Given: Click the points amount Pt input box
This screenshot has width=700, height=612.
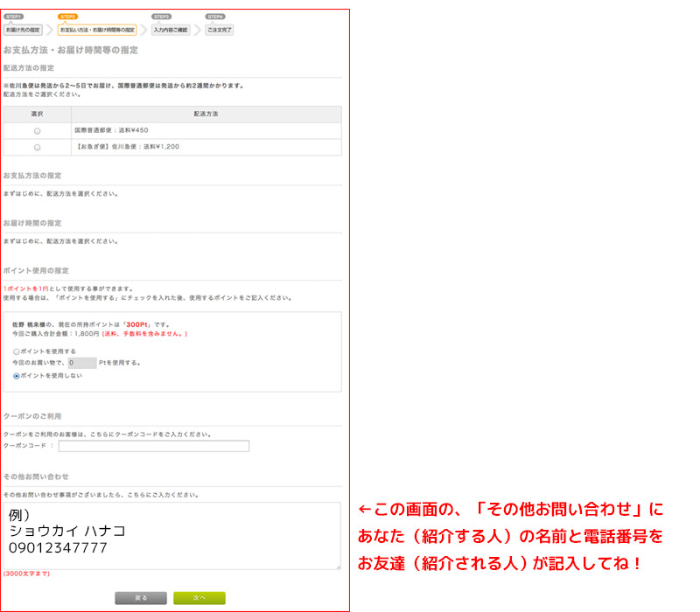Looking at the screenshot, I should (81, 362).
